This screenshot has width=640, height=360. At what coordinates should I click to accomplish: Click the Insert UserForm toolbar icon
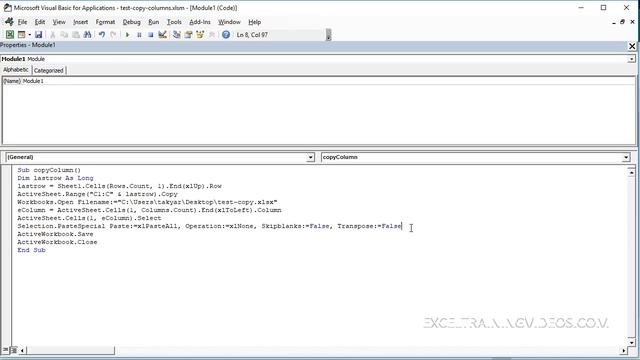coord(21,35)
